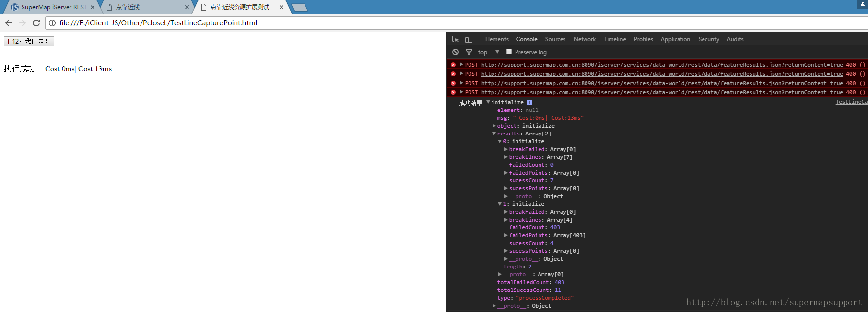868x312 pixels.
Task: Open the TestLineCa source link
Action: pos(851,102)
